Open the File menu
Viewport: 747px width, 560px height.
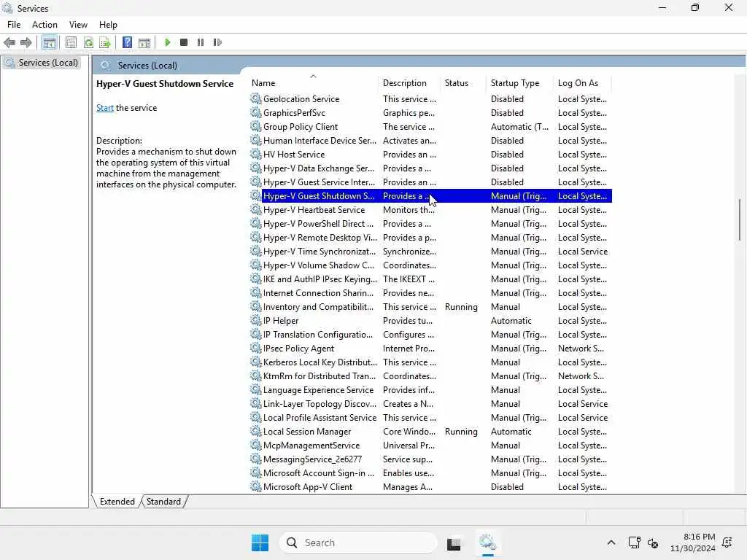click(x=14, y=25)
